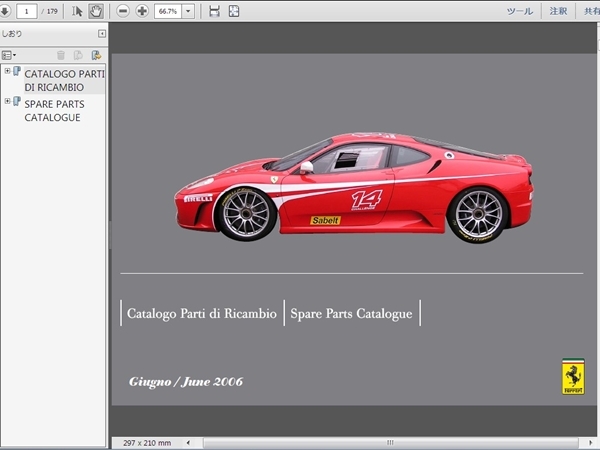Expand the SPARE PARTS CATALOGUE bookmark
Screen dimensions: 600x450
(7, 101)
